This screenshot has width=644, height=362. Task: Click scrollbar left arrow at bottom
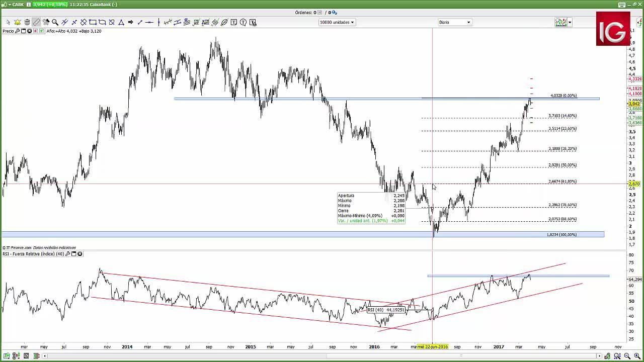[46, 356]
